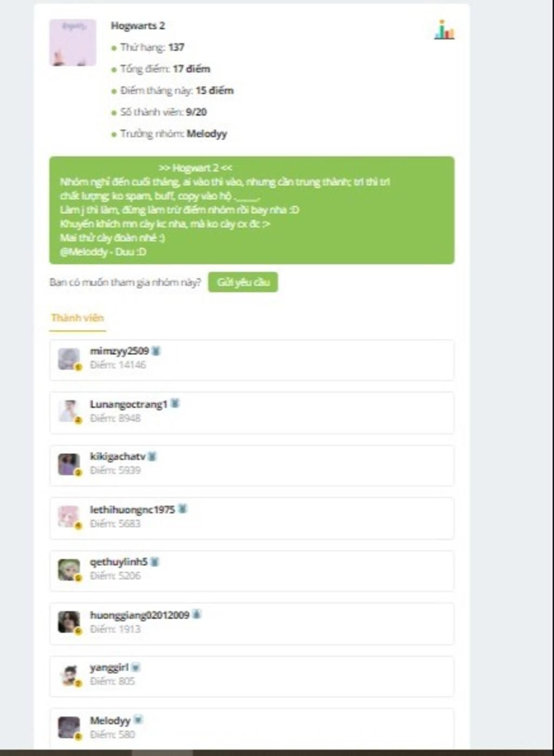The width and height of the screenshot is (554, 756).
Task: Click Melodyy's avatar in member list
Action: pos(69,728)
